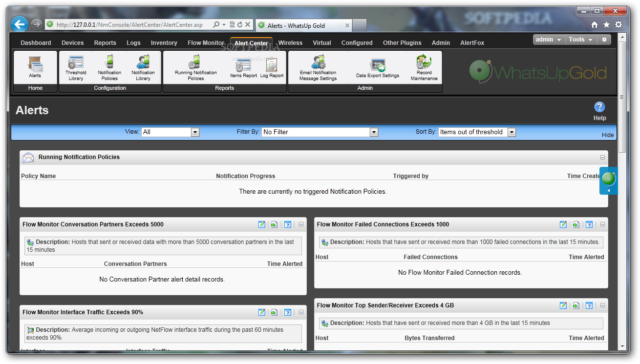Click the browser address bar URL field
Image resolution: width=640 pixels, height=364 pixels.
pos(129,24)
